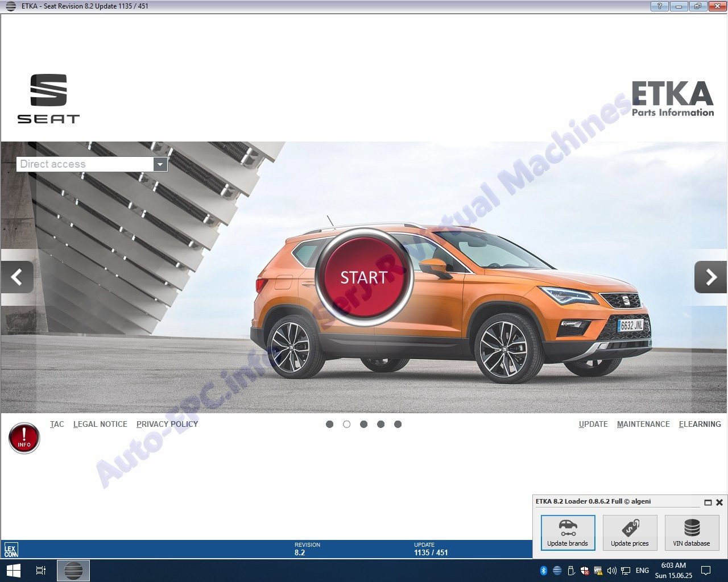Advance carousel using right arrow
The image size is (728, 582).
tap(710, 277)
